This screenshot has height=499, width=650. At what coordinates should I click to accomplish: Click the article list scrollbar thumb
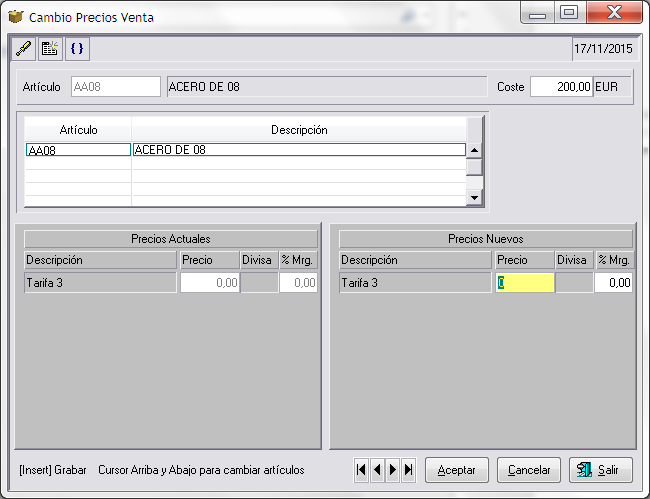[x=474, y=167]
